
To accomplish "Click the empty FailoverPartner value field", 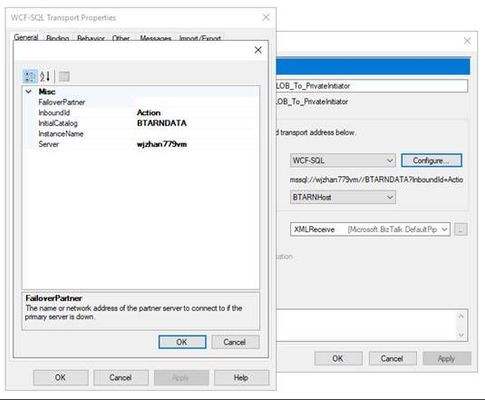I will point(197,102).
